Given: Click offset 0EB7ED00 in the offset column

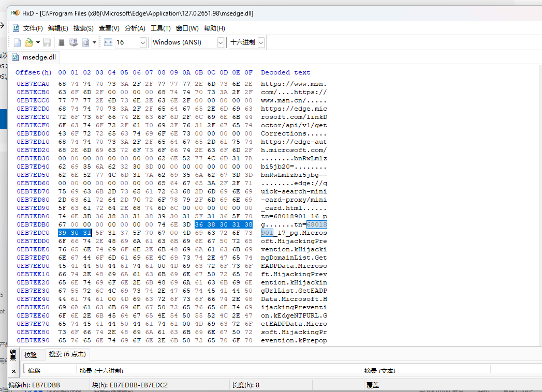Looking at the screenshot, I should [33, 133].
